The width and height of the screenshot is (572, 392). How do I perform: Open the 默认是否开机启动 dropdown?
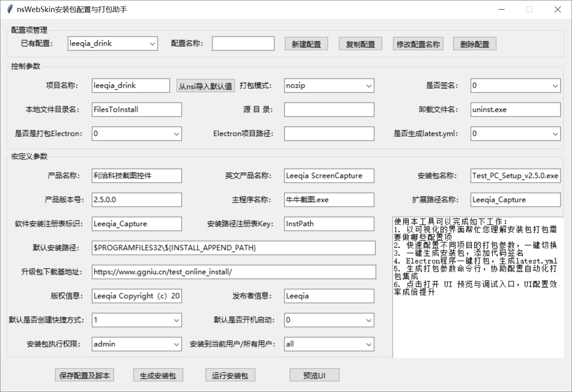click(329, 320)
